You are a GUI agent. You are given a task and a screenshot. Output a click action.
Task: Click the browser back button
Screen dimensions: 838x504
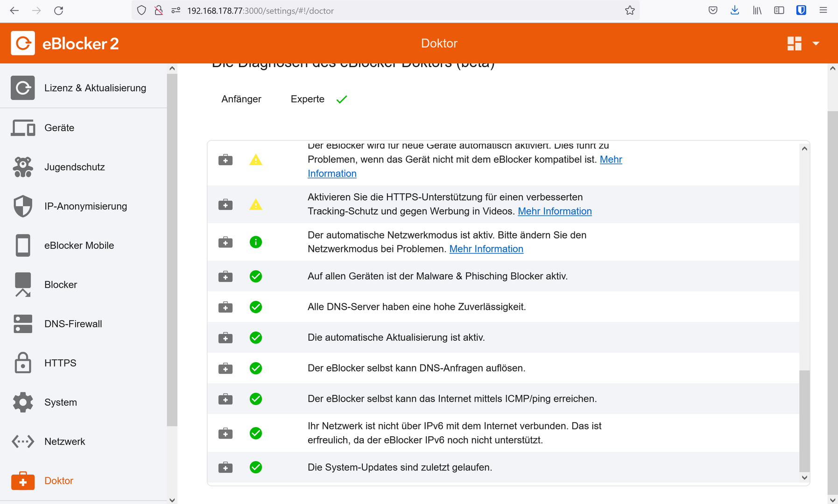[14, 11]
